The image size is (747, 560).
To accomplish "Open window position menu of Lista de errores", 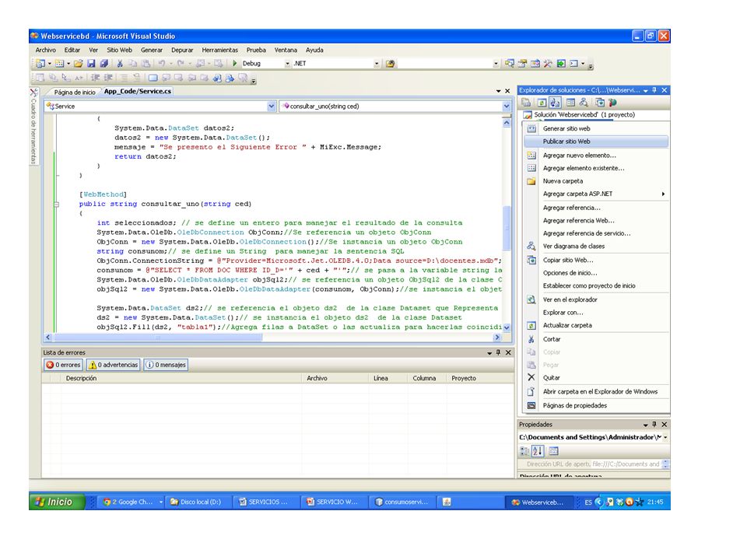I will [489, 353].
